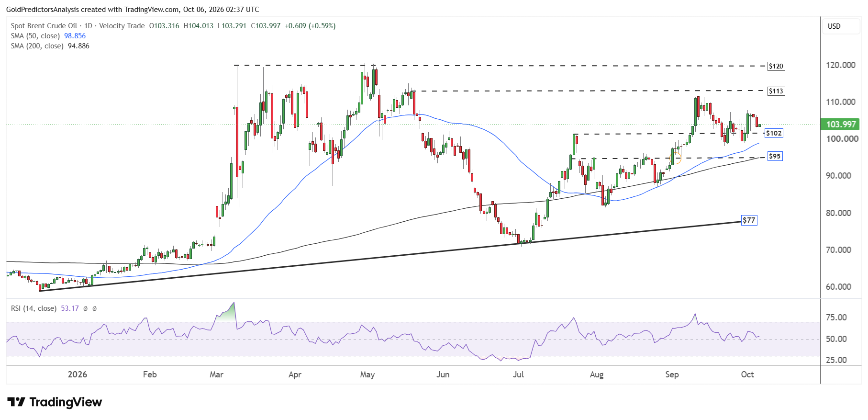Click the USD currency button
The height and width of the screenshot is (420, 868).
click(841, 26)
